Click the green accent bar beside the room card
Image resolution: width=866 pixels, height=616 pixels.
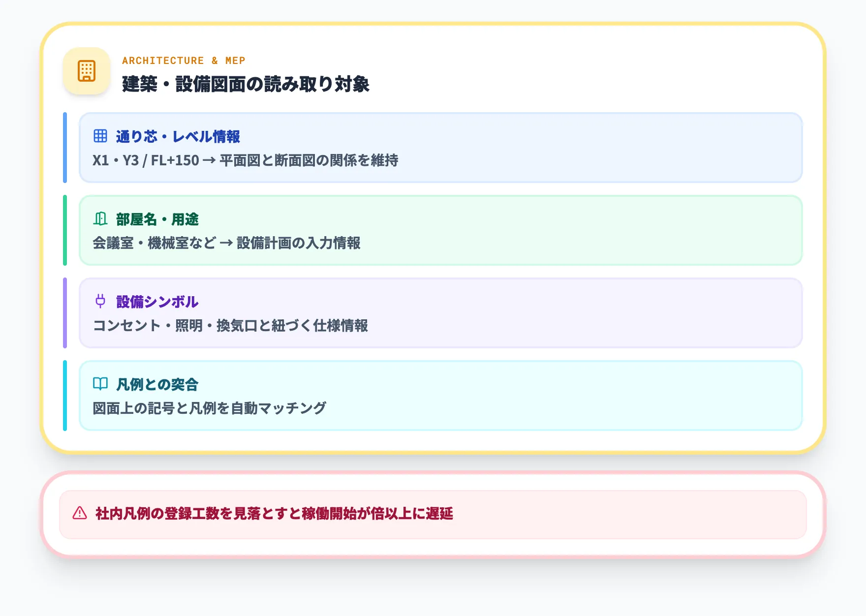pos(64,230)
